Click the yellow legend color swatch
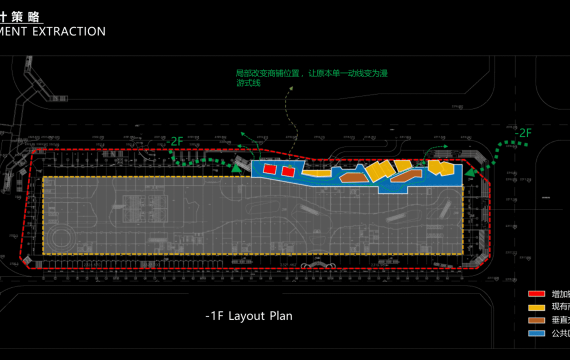Viewport: 570px width, 360px height. point(537,308)
